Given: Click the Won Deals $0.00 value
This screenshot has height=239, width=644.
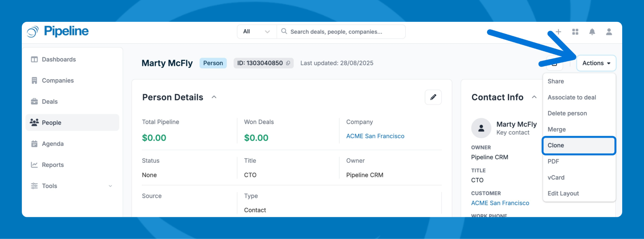Looking at the screenshot, I should pos(256,138).
